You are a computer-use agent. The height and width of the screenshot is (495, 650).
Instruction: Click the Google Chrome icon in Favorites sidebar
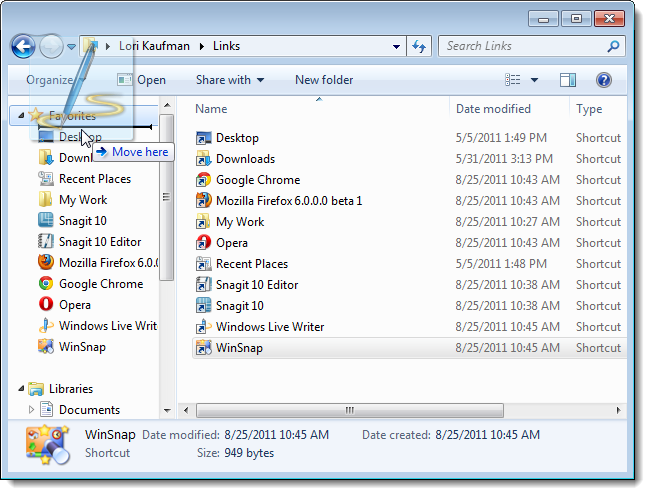coord(46,284)
